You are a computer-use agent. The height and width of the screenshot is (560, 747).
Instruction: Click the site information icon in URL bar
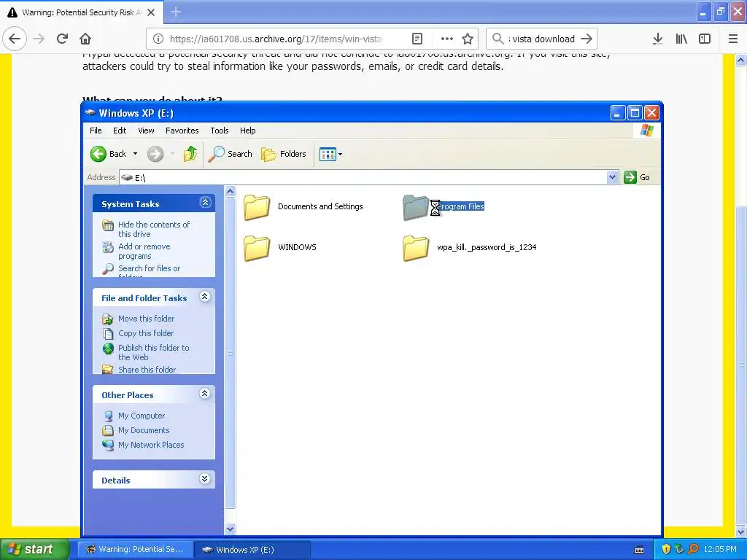click(158, 39)
